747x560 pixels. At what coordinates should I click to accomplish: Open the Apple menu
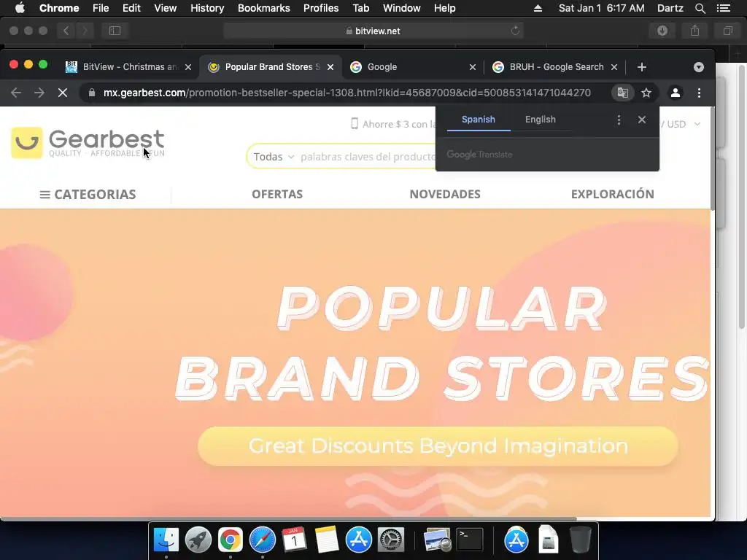pyautogui.click(x=20, y=8)
